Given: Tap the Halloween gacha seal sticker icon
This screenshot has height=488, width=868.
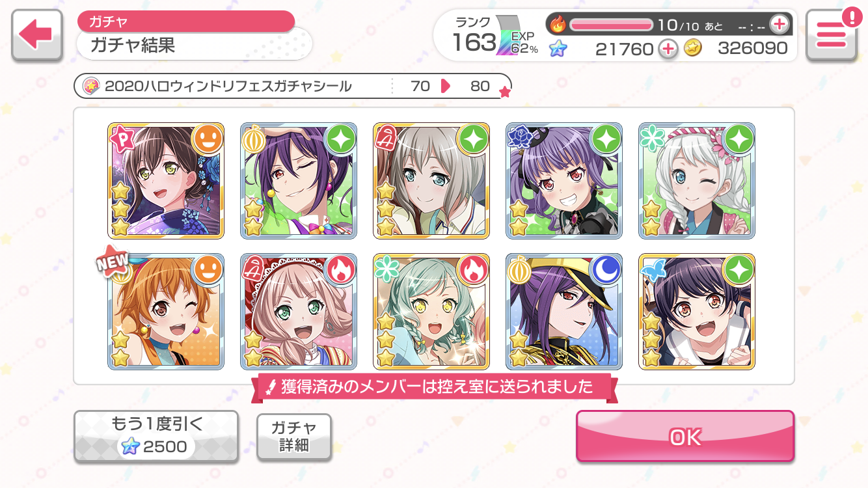Looking at the screenshot, I should click(90, 86).
